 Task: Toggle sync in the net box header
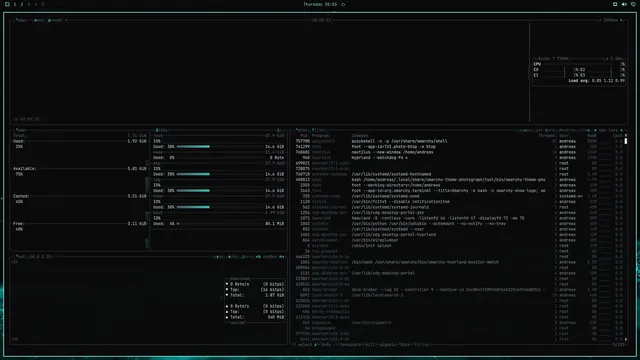click(x=219, y=257)
